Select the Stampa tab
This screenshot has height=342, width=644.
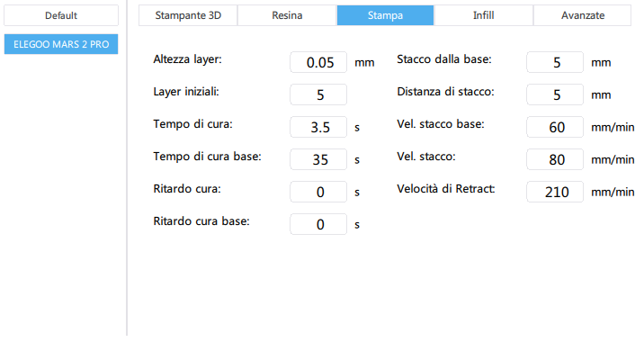[x=385, y=15]
